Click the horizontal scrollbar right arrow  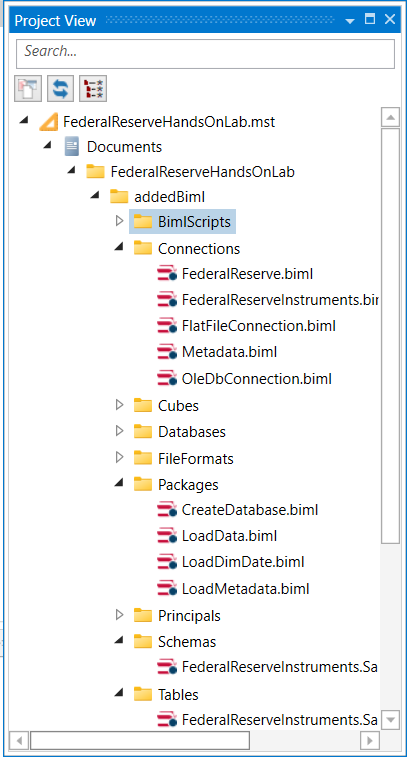click(x=370, y=740)
